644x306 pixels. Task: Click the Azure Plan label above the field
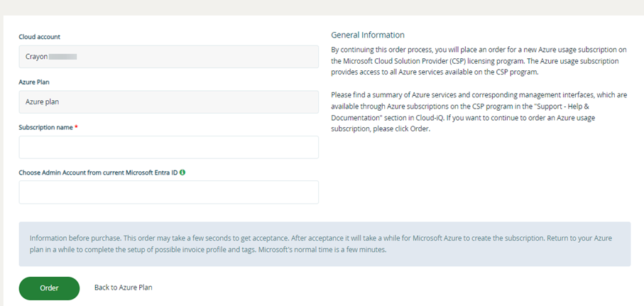click(34, 82)
